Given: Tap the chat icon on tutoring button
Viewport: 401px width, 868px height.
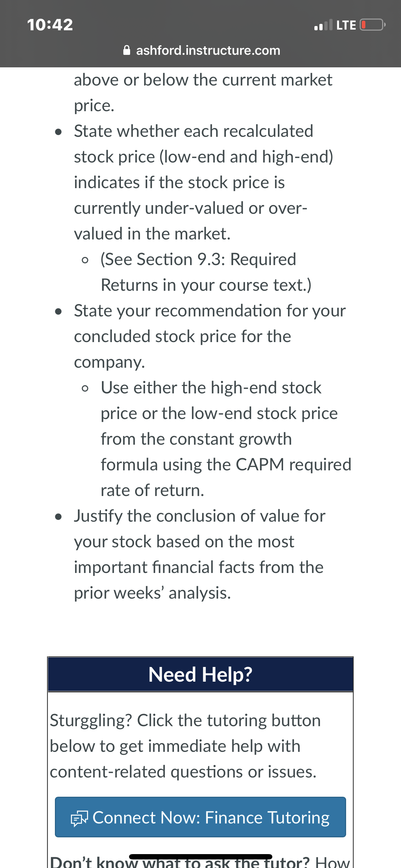Looking at the screenshot, I should [x=79, y=818].
